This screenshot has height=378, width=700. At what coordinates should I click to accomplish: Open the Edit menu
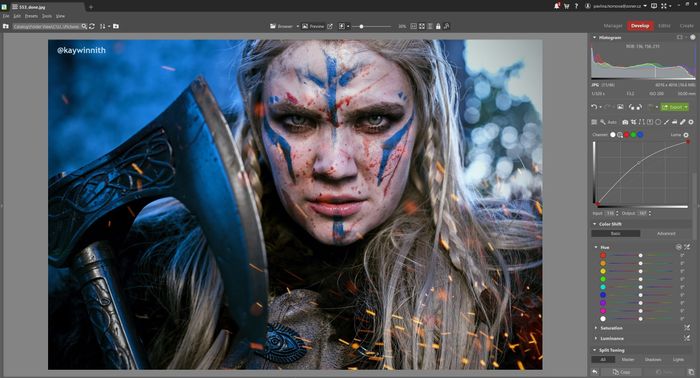[x=17, y=16]
